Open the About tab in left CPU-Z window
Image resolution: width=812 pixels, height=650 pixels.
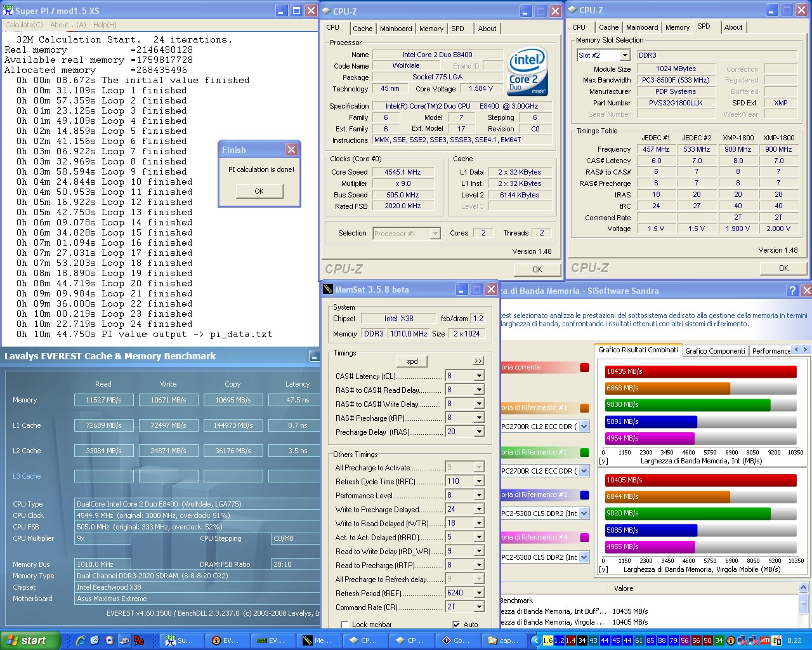coord(487,29)
